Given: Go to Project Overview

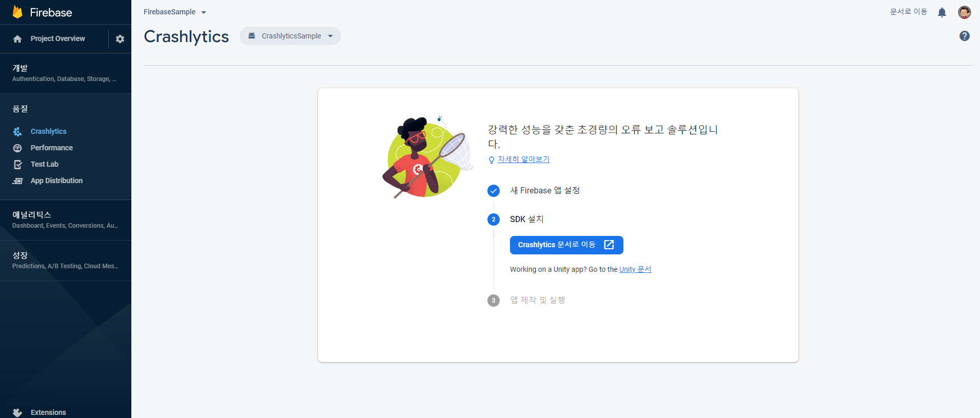Looking at the screenshot, I should tap(58, 39).
